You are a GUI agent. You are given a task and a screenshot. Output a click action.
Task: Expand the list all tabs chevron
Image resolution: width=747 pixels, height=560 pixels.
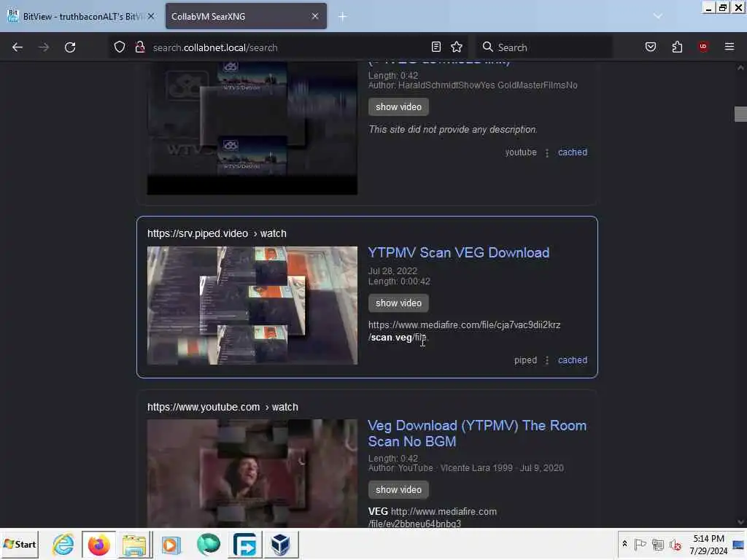coord(658,16)
